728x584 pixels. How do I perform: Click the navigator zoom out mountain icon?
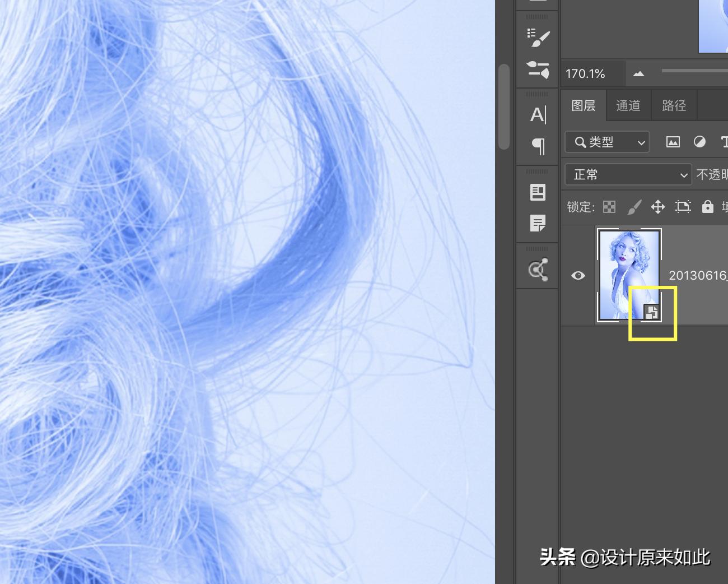(638, 73)
